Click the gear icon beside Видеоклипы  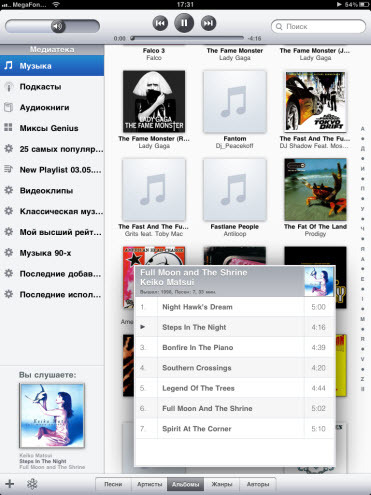pyautogui.click(x=8, y=190)
